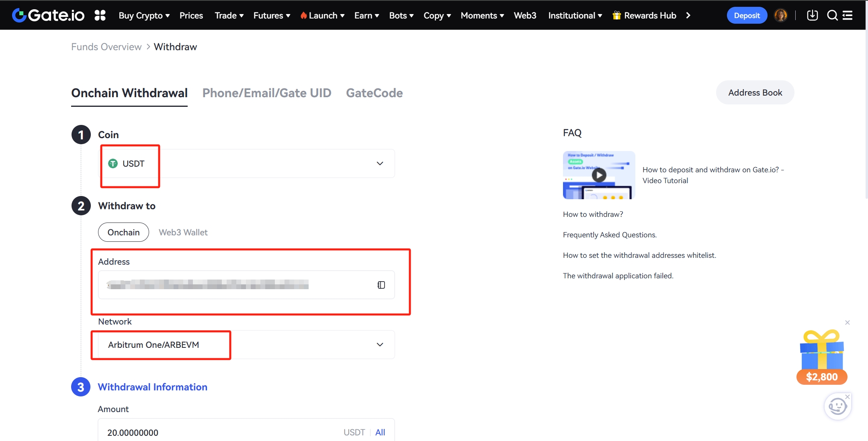Open the support chat robot icon
This screenshot has width=868, height=441.
click(x=837, y=406)
